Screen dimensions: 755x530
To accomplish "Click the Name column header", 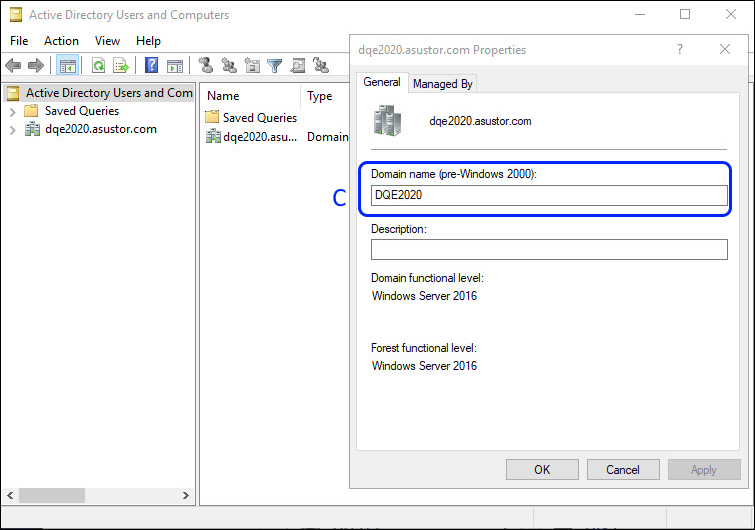I will 224,96.
